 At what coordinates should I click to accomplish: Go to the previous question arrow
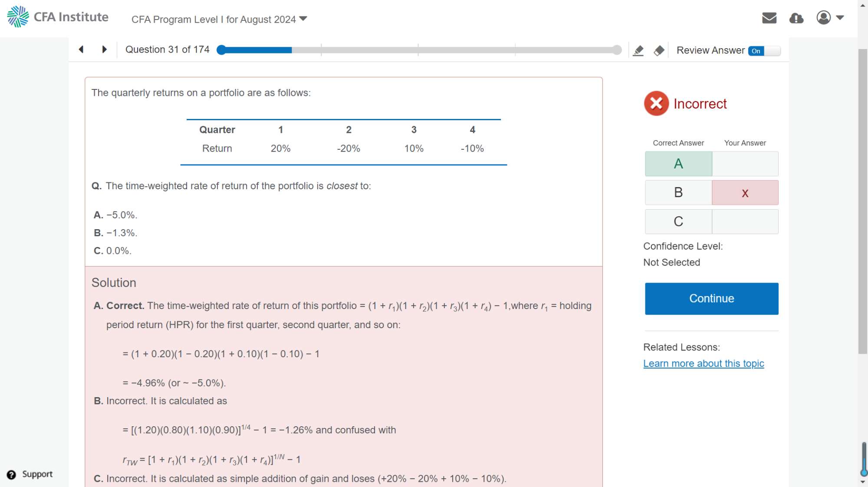(81, 49)
